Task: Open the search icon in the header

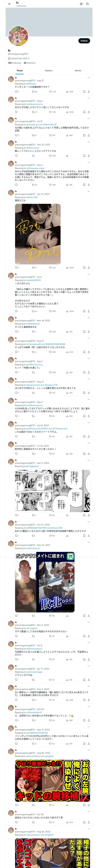Action: 88,4
